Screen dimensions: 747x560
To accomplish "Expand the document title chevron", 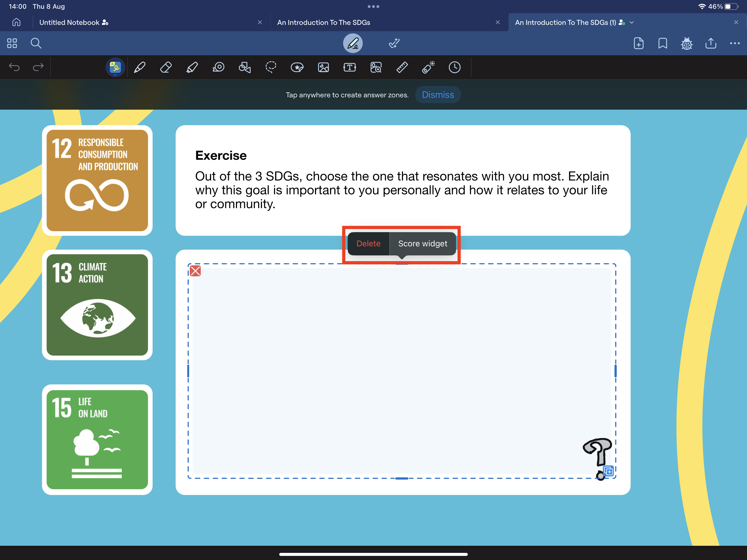I will [632, 23].
